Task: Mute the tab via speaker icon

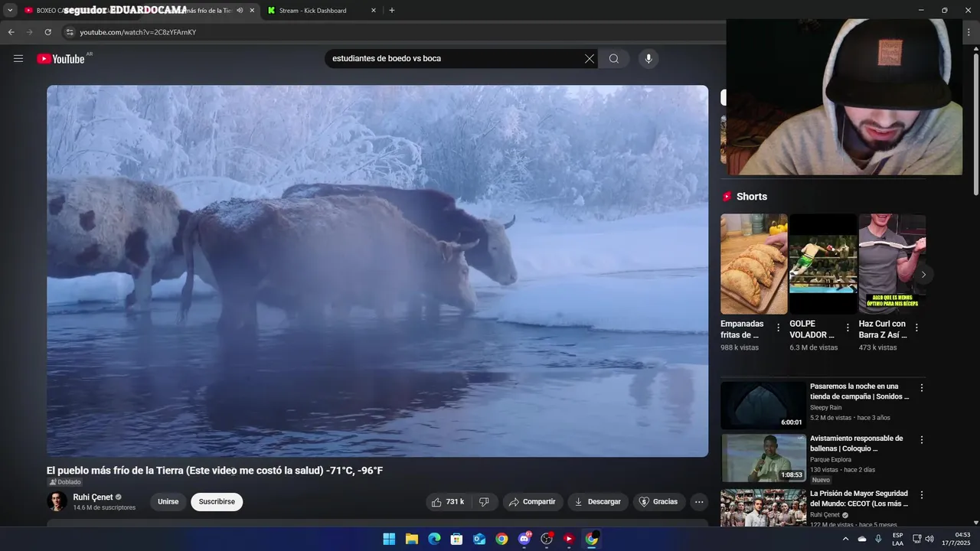Action: (x=240, y=11)
